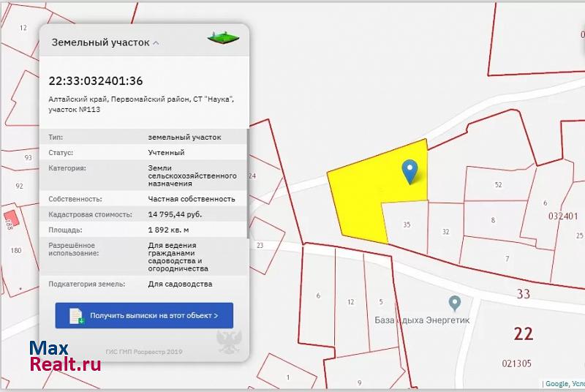Viewport: 585px width, 392px height.
Task: Click the blue location pin on yellow parcel
Action: pos(410,171)
